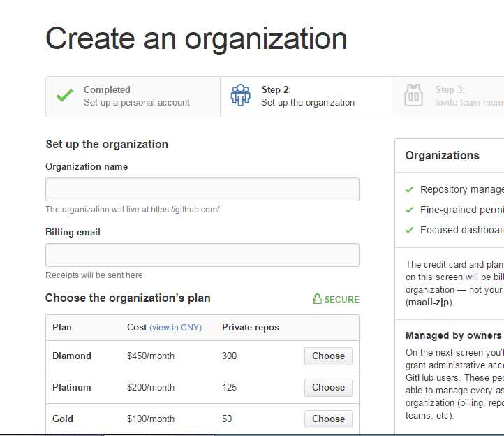Click the 300 private repos cell
Screen dimensions: 504x436
(x=229, y=356)
